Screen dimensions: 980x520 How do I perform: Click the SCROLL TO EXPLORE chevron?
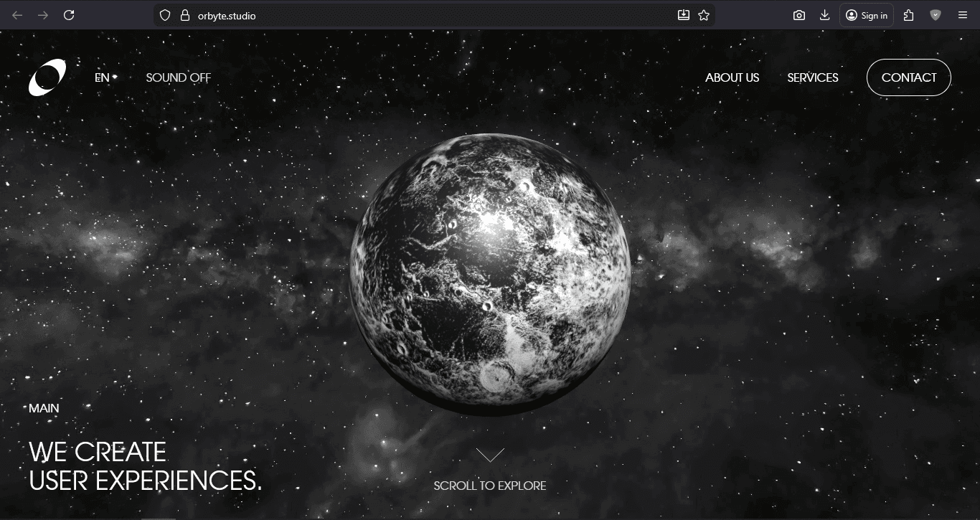tap(490, 454)
